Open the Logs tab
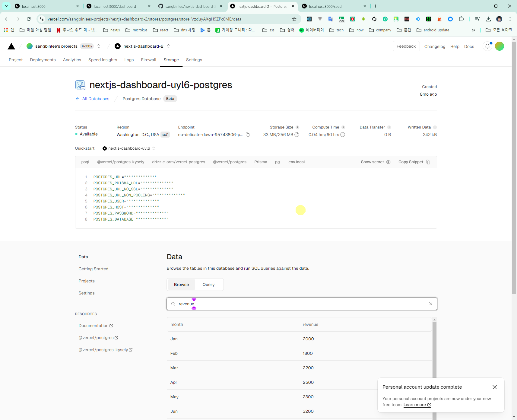The width and height of the screenshot is (517, 420). click(x=129, y=60)
